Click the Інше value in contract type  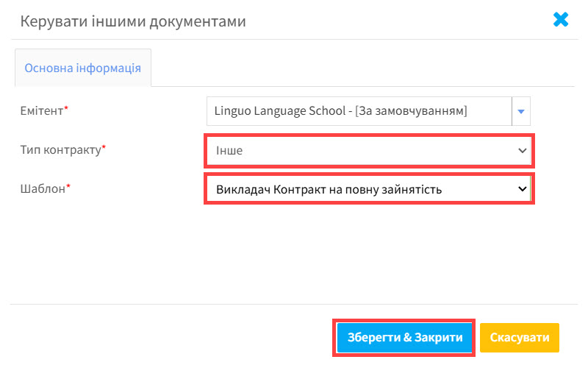[229, 151]
